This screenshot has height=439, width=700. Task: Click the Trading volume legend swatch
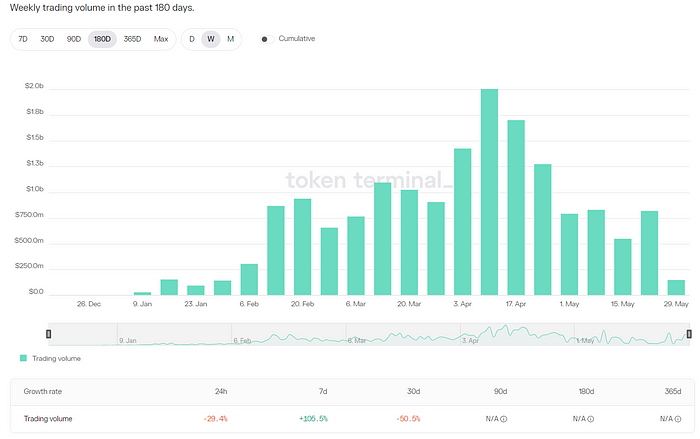coord(23,358)
